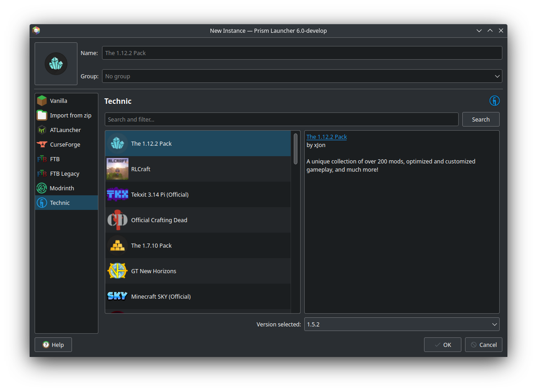The image size is (537, 392).
Task: Click the Modrinth green spiral icon
Action: [42, 188]
